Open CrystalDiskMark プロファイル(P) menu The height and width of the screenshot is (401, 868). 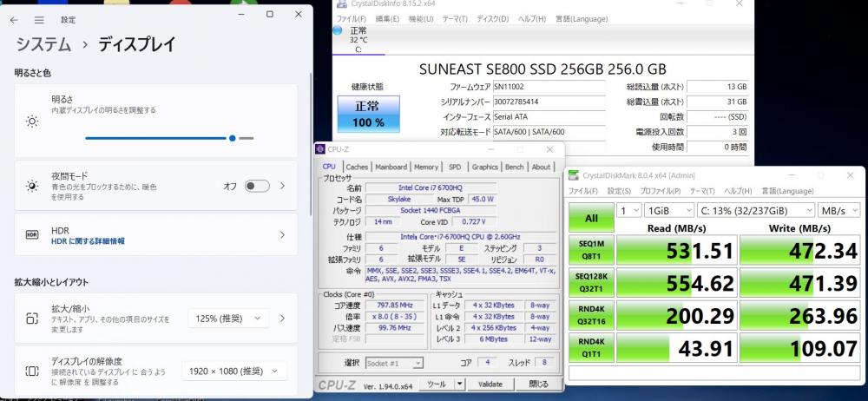pos(661,191)
